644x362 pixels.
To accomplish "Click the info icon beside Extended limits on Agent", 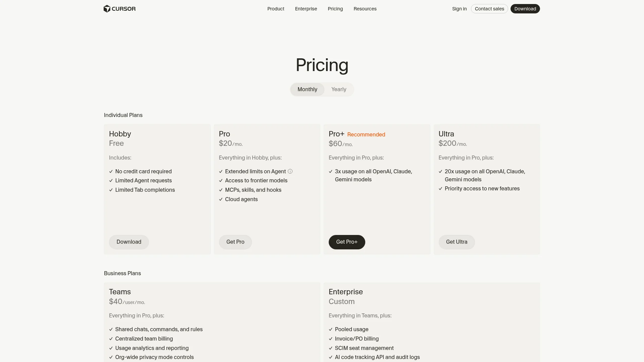I will [290, 171].
